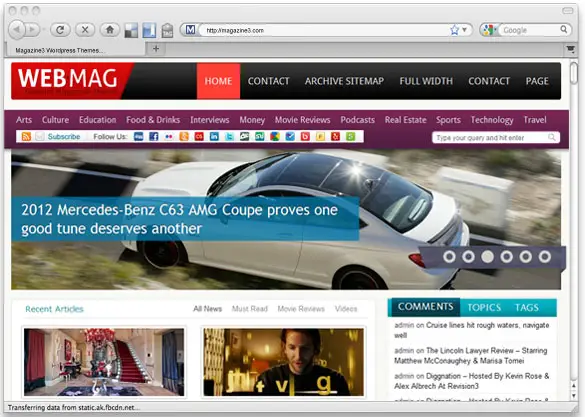Open the Food & Drinks category
Image resolution: width=585 pixels, height=417 pixels.
[x=153, y=120]
